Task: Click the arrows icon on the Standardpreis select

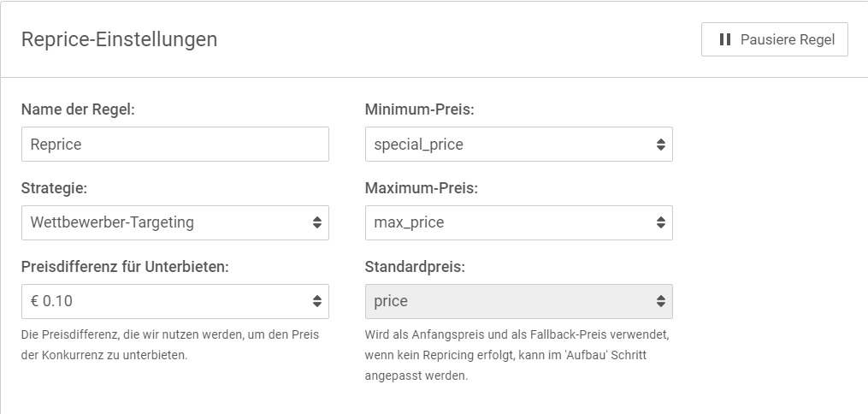Action: (x=661, y=301)
